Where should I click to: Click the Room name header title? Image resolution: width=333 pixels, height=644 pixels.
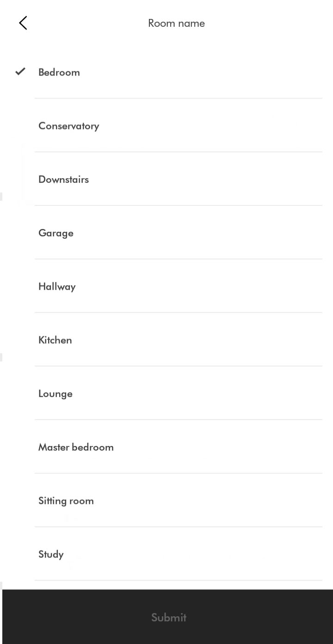click(176, 23)
